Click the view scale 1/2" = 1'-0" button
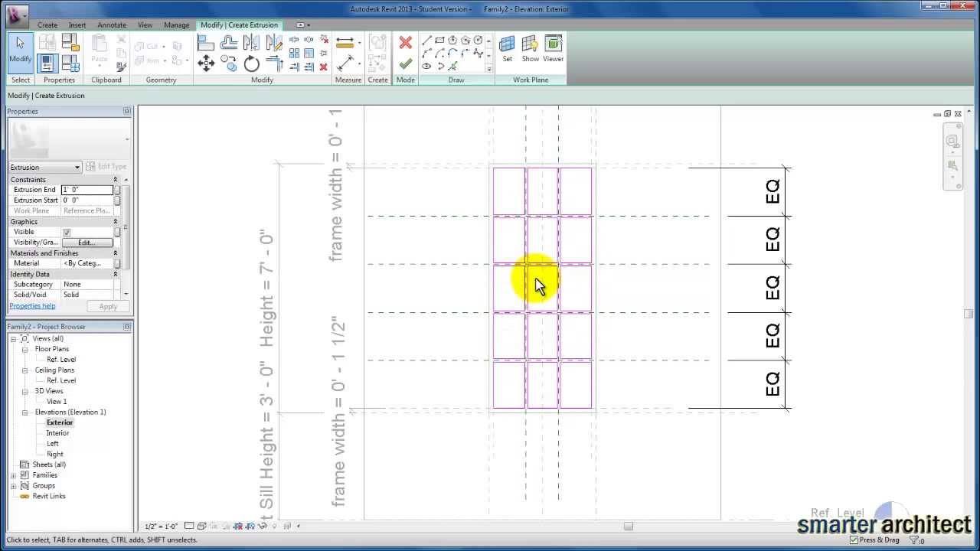This screenshot has width=980, height=551. click(x=161, y=527)
